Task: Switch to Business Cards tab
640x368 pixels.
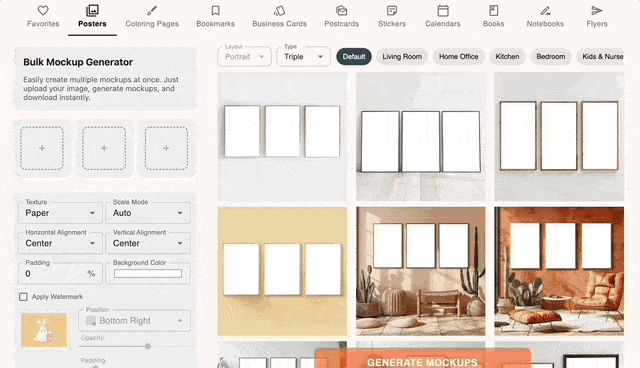Action: (x=280, y=24)
